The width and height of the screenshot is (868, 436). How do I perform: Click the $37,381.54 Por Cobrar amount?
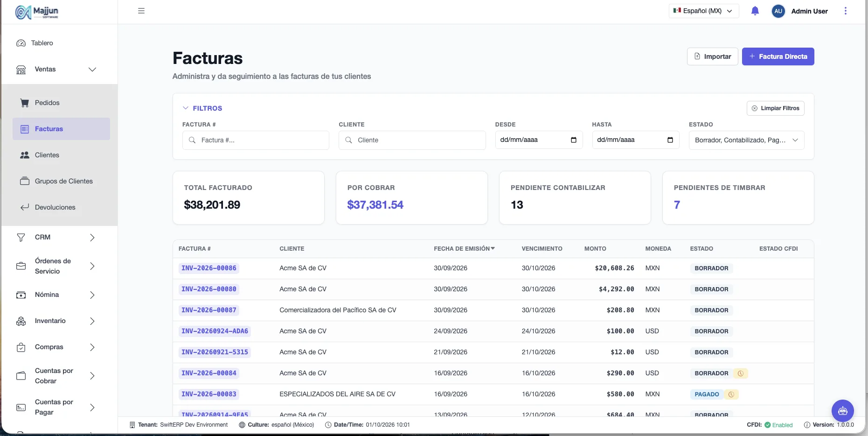375,204
